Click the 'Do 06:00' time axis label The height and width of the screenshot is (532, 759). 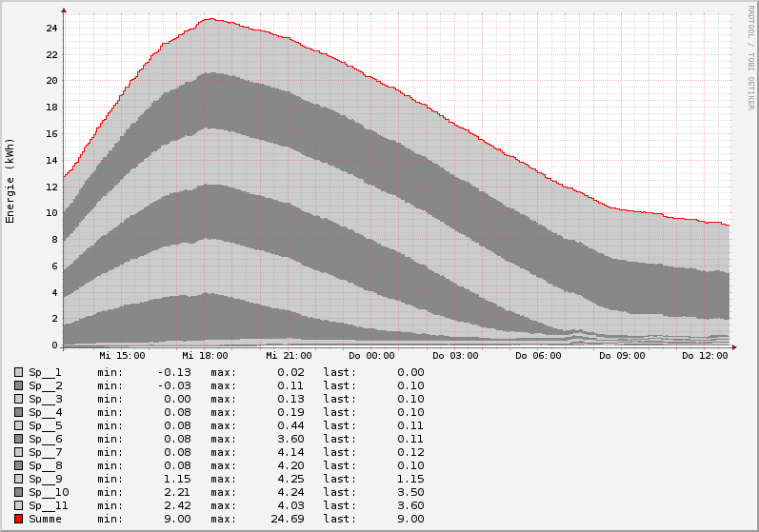tap(538, 355)
